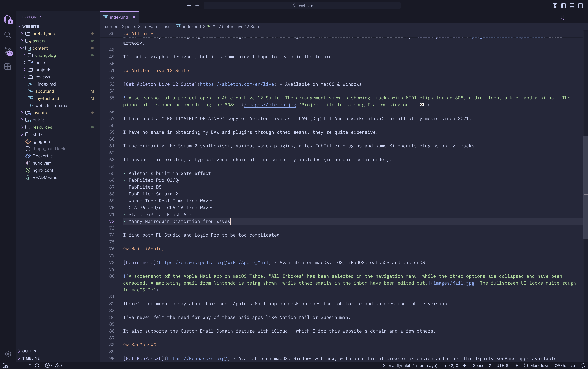The image size is (588, 369).
Task: Open the Extensions view icon
Action: [x=8, y=66]
